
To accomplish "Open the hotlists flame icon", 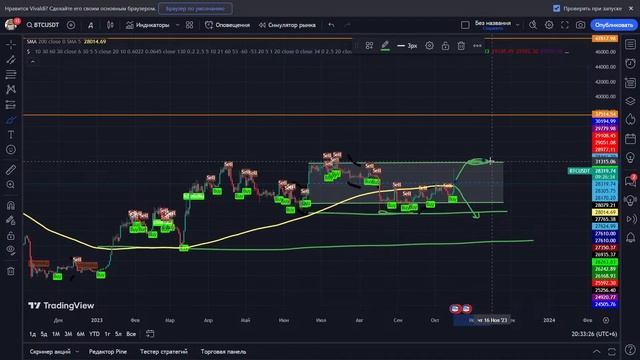I will point(630,120).
